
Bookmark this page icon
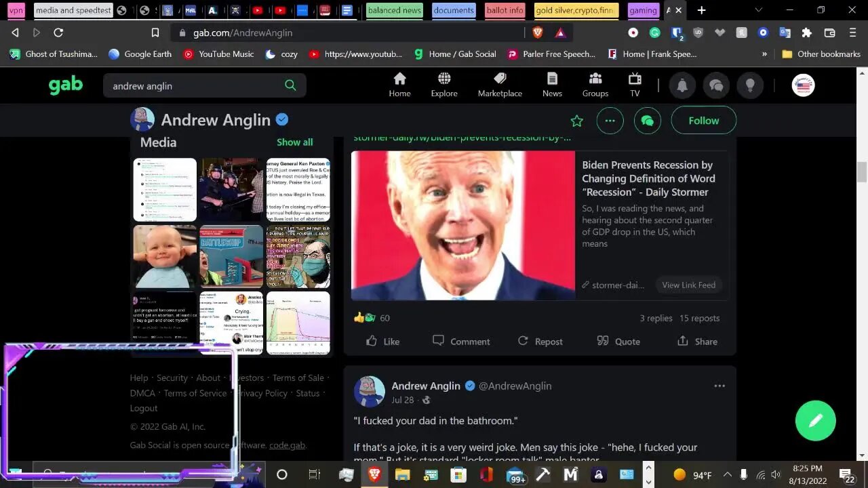click(155, 33)
